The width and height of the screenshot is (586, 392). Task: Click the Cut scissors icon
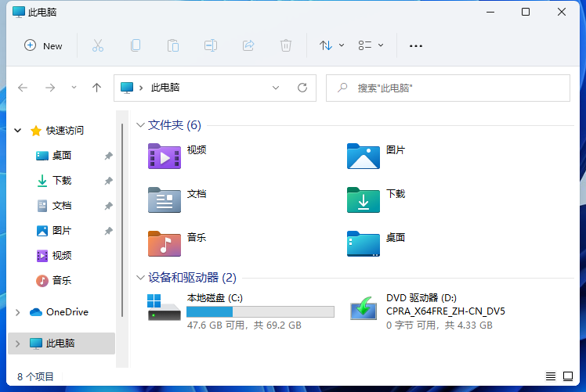[98, 45]
